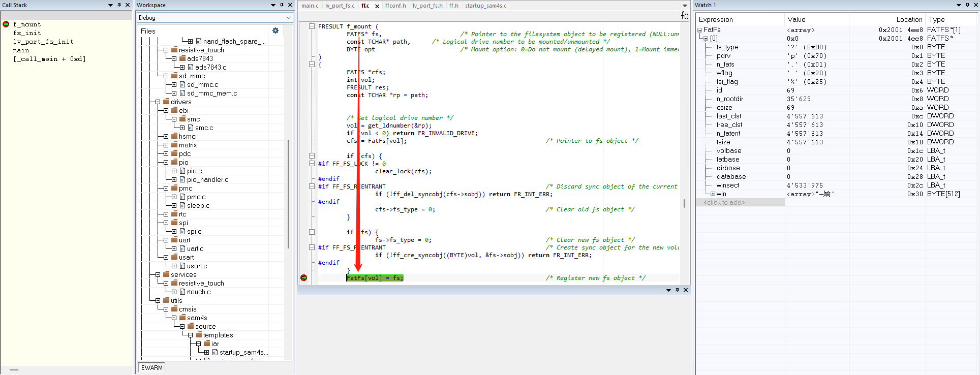Image resolution: width=980 pixels, height=375 pixels.
Task: Close the ff.c editor tab
Action: (x=377, y=6)
